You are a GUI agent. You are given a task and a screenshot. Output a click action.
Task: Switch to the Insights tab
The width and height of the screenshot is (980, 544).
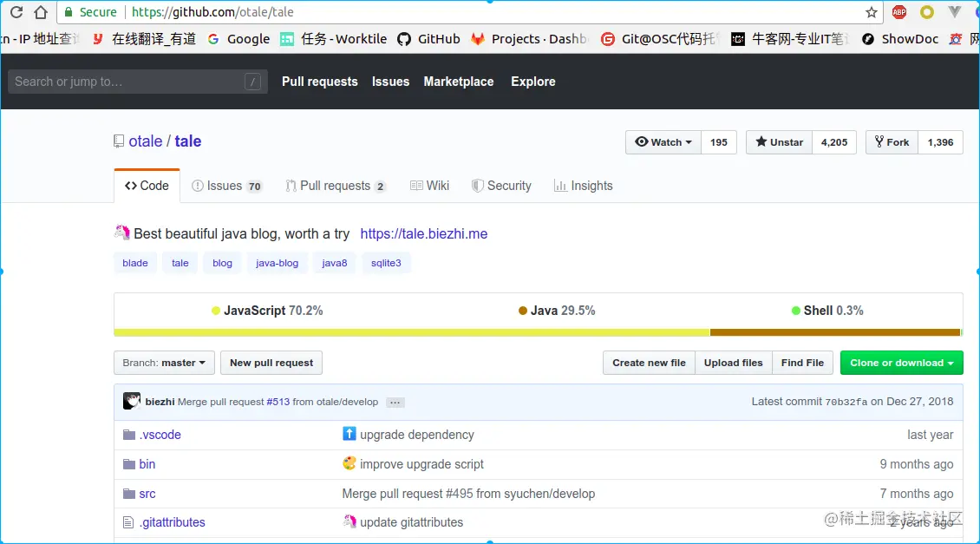[583, 186]
